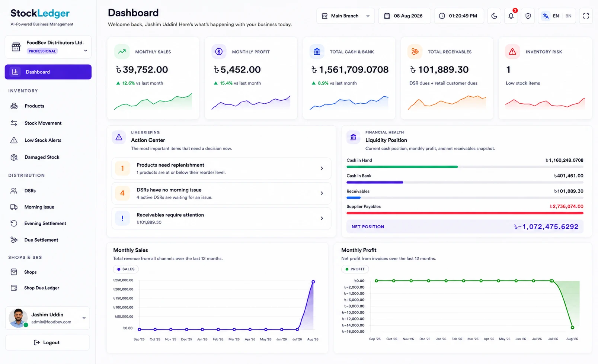Toggle the PROFIT legend series

(x=355, y=269)
